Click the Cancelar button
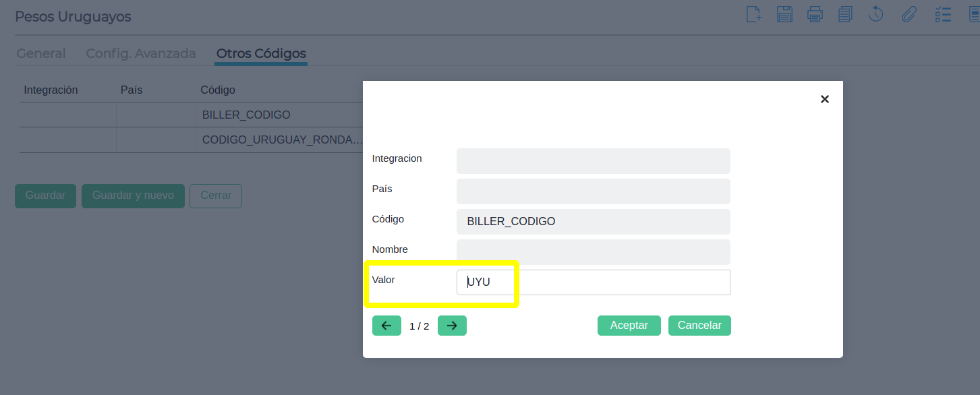 699,326
